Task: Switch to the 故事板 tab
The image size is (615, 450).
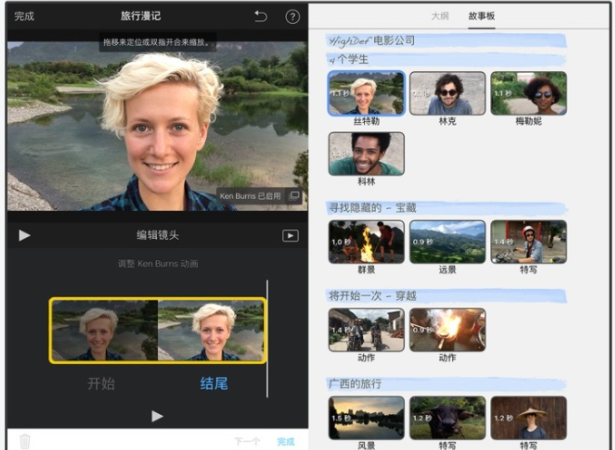Action: click(482, 17)
